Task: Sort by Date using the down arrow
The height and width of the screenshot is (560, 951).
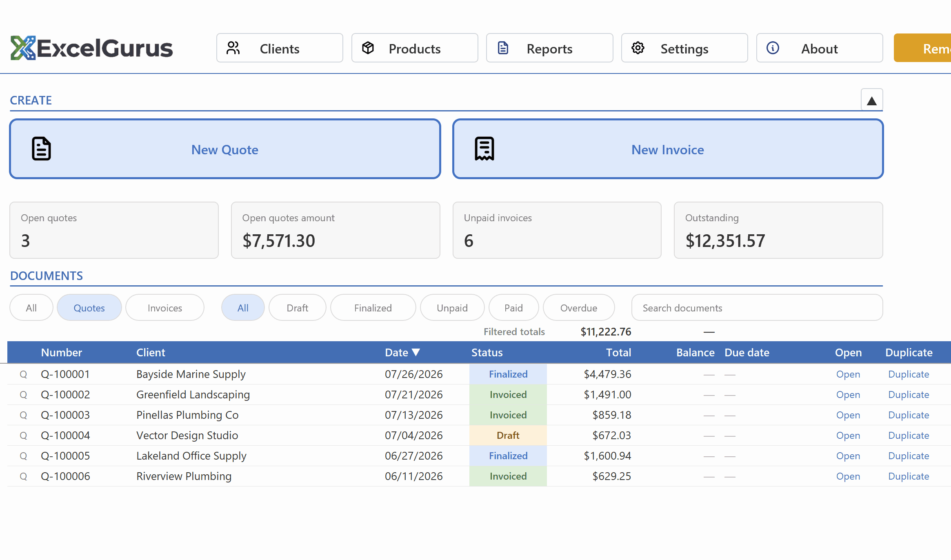Action: coord(416,352)
